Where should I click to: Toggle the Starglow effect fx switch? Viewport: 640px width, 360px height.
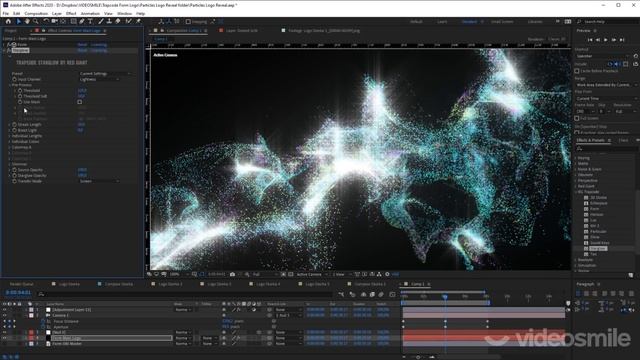click(x=9, y=50)
